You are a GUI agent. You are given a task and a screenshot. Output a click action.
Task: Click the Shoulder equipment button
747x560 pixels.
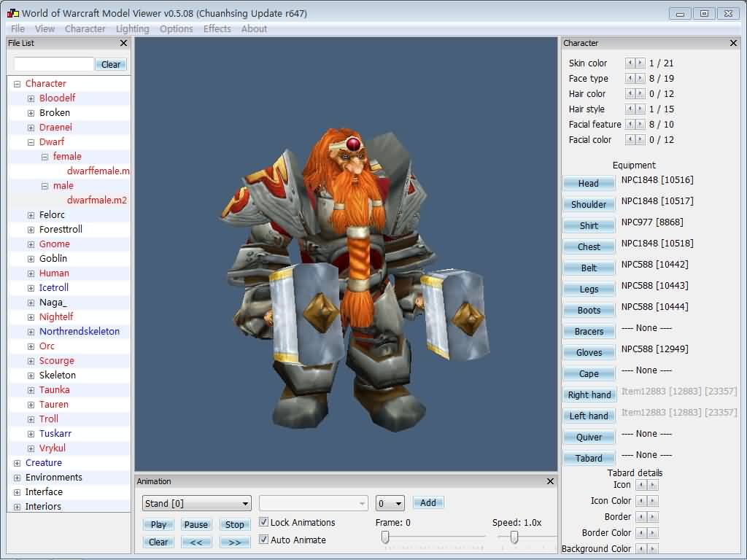[589, 204]
